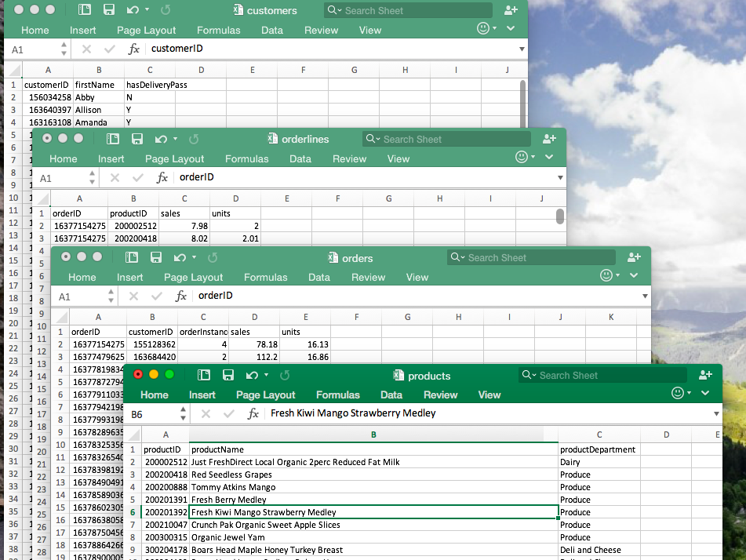The image size is (746, 560).
Task: Click the share icon in products window
Action: click(x=706, y=376)
